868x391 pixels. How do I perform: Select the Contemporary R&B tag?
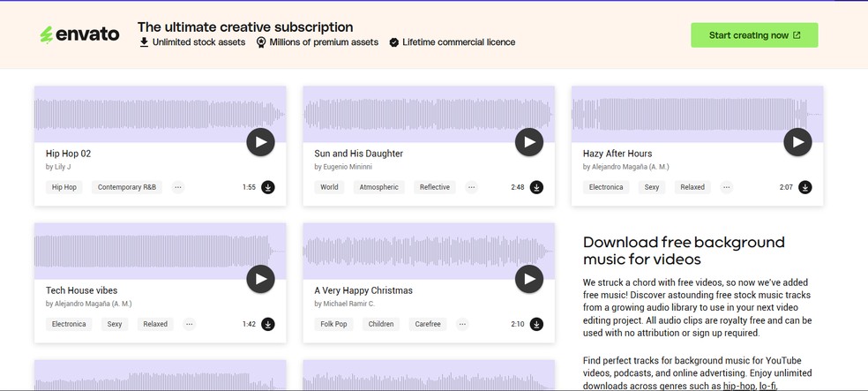click(127, 187)
